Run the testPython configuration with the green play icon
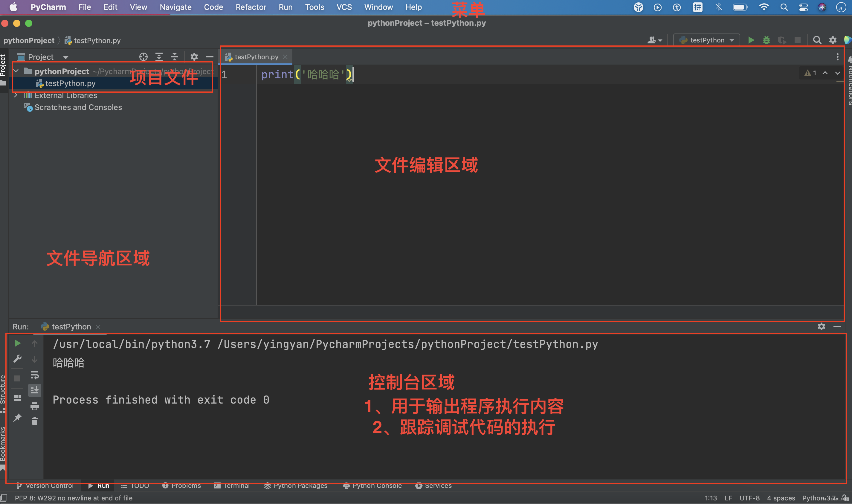Image resolution: width=852 pixels, height=504 pixels. click(x=751, y=40)
